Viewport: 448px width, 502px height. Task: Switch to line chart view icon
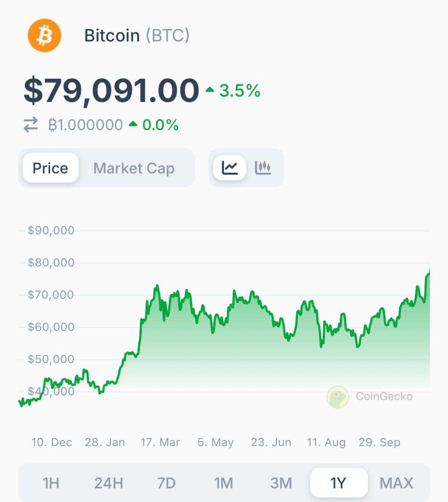point(230,168)
